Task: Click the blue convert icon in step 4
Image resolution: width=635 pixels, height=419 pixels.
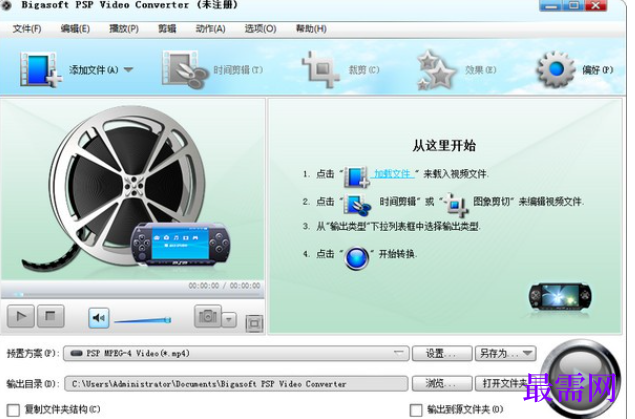Action: [x=357, y=257]
